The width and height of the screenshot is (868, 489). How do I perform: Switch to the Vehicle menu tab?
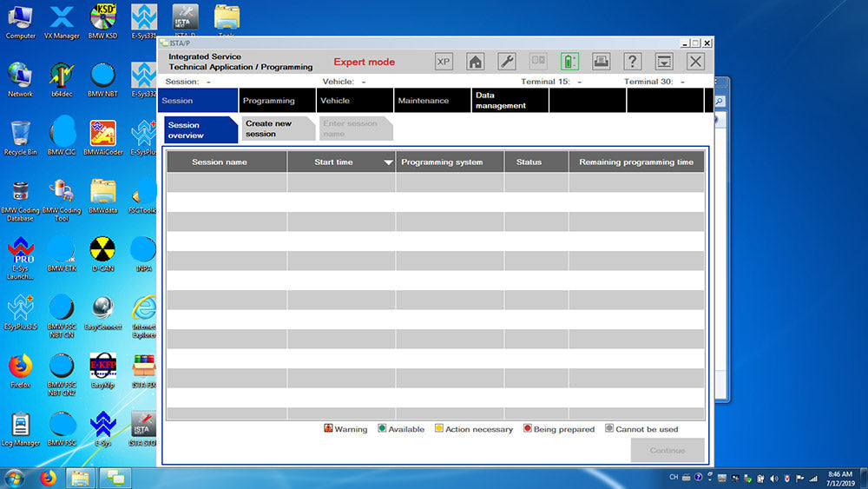point(335,101)
